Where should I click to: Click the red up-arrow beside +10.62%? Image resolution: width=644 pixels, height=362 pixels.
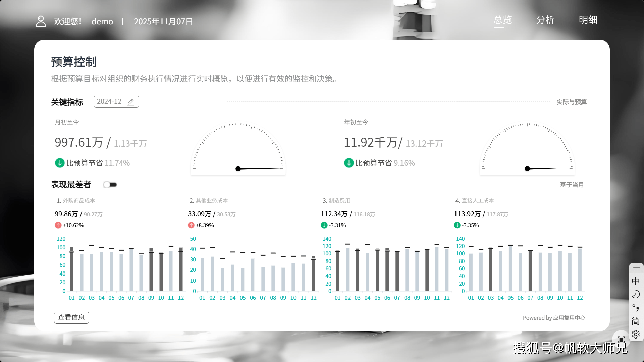(x=58, y=225)
